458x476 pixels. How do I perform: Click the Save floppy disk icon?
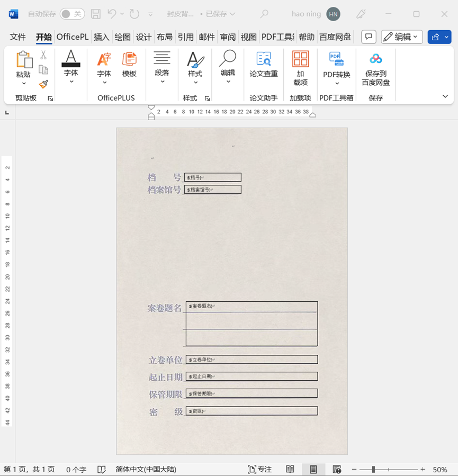[95, 14]
